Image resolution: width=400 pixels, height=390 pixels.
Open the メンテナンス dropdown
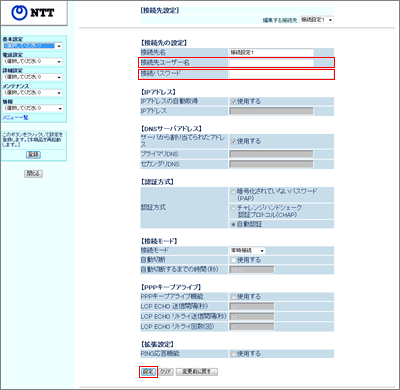[x=33, y=93]
